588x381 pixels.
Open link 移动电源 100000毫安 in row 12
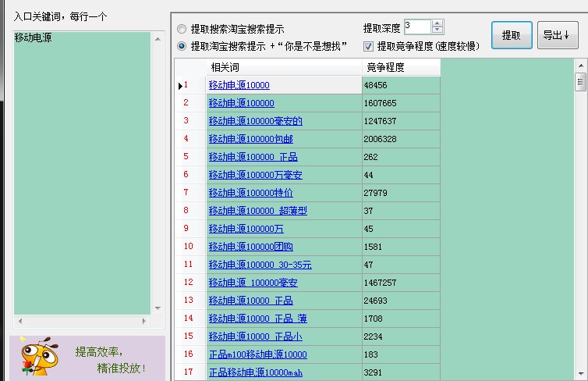tap(253, 283)
